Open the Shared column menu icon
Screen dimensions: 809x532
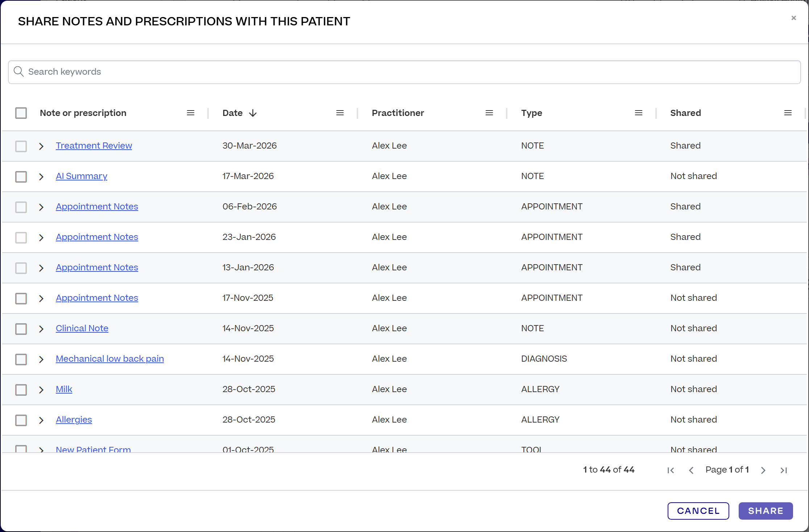pos(788,113)
